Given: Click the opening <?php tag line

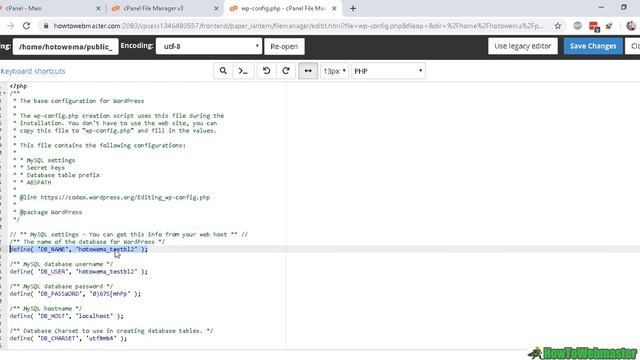Looking at the screenshot, I should tap(18, 86).
